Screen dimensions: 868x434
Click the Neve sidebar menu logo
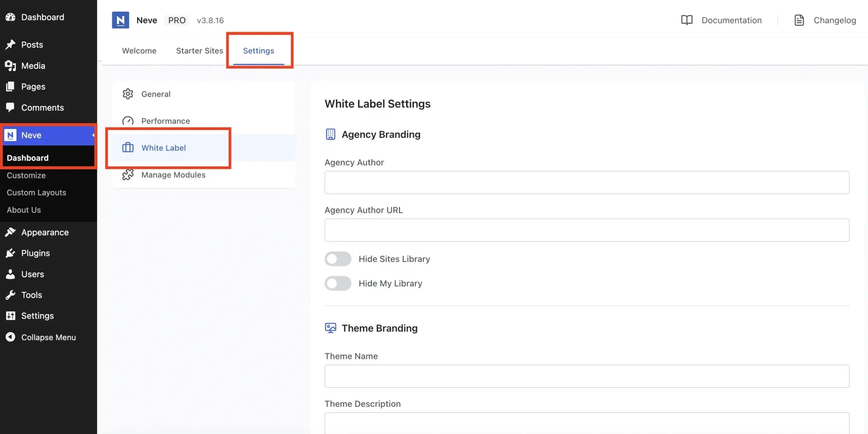point(10,135)
